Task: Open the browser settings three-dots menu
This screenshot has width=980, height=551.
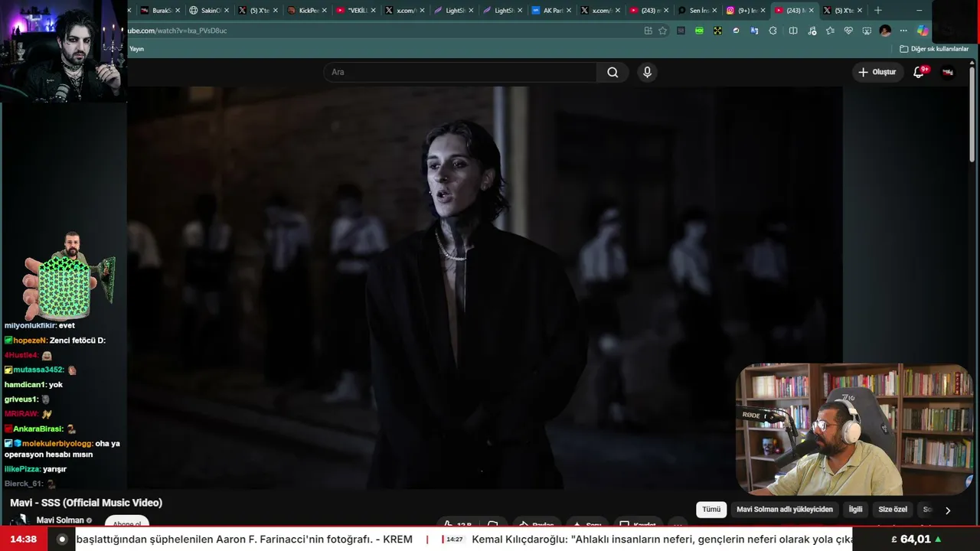Action: [903, 31]
